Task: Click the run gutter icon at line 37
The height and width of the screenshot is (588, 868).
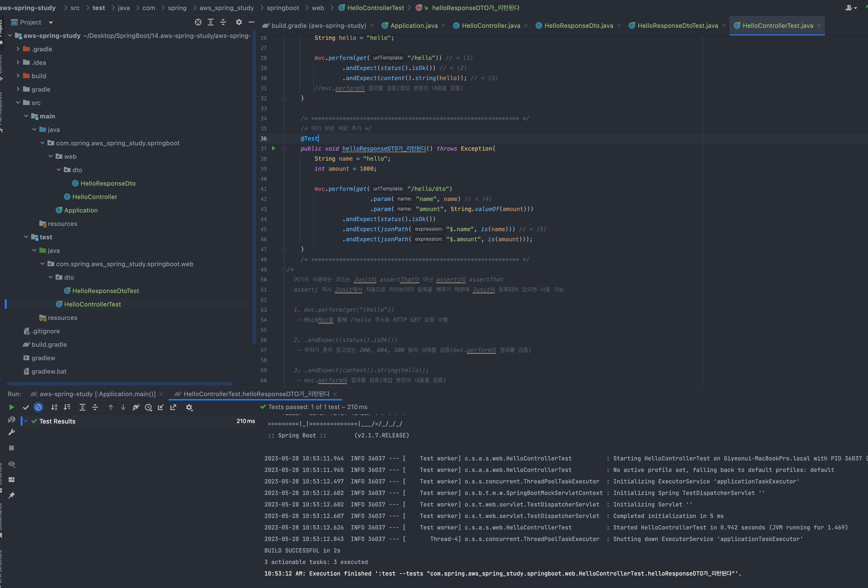Action: tap(273, 149)
